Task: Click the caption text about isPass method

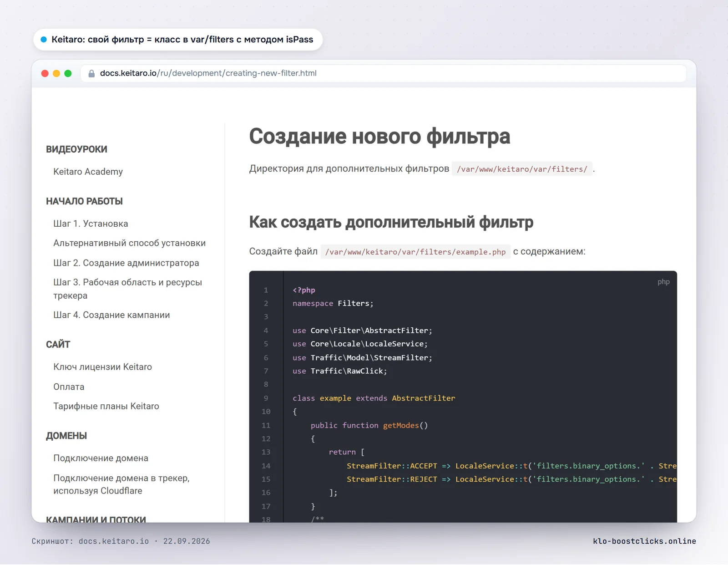Action: click(x=182, y=40)
